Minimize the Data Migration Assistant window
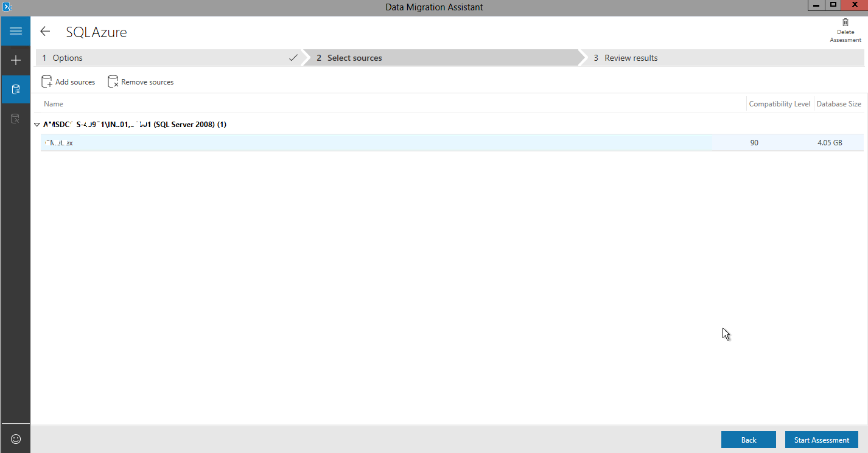Viewport: 868px width, 453px height. pyautogui.click(x=816, y=5)
